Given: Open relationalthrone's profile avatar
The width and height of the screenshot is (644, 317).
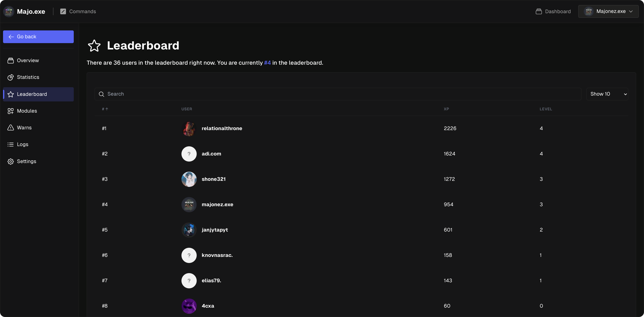Looking at the screenshot, I should (189, 128).
